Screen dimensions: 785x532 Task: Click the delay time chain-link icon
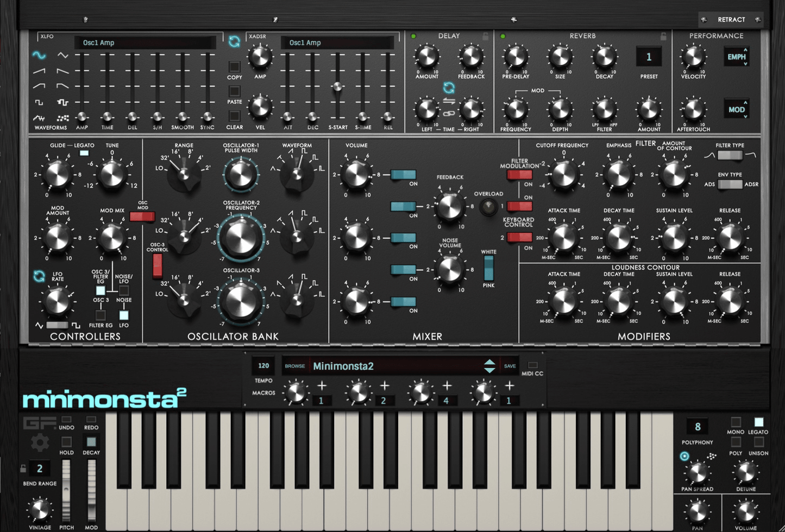point(449,113)
